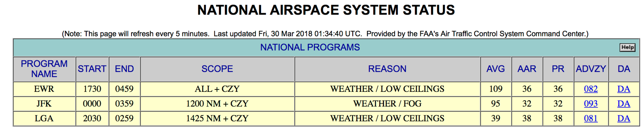The height and width of the screenshot is (136, 644).
Task: Click the WEATHER / FOG reason cell
Action: (x=387, y=104)
